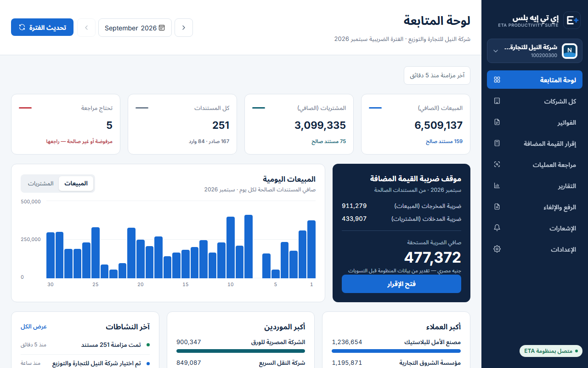Open الإشعارات in the sidebar
The height and width of the screenshot is (368, 588).
click(535, 228)
